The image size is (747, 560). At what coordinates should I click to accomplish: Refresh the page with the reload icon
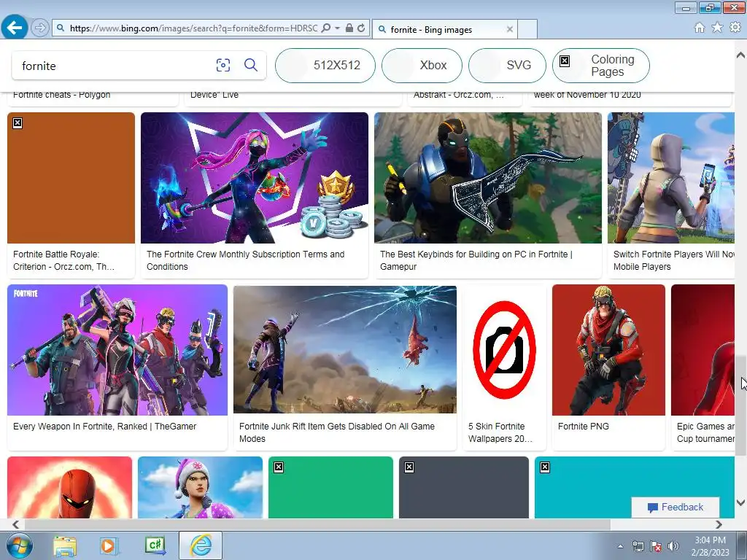tap(361, 28)
